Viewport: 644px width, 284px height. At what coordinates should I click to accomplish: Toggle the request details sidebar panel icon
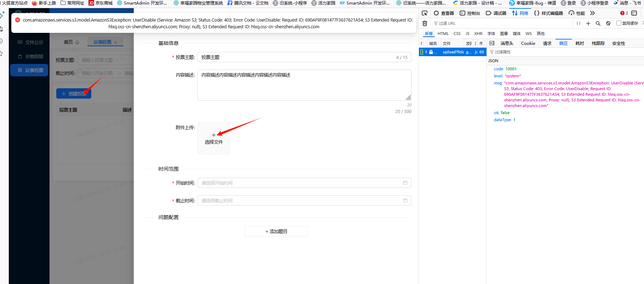(492, 43)
